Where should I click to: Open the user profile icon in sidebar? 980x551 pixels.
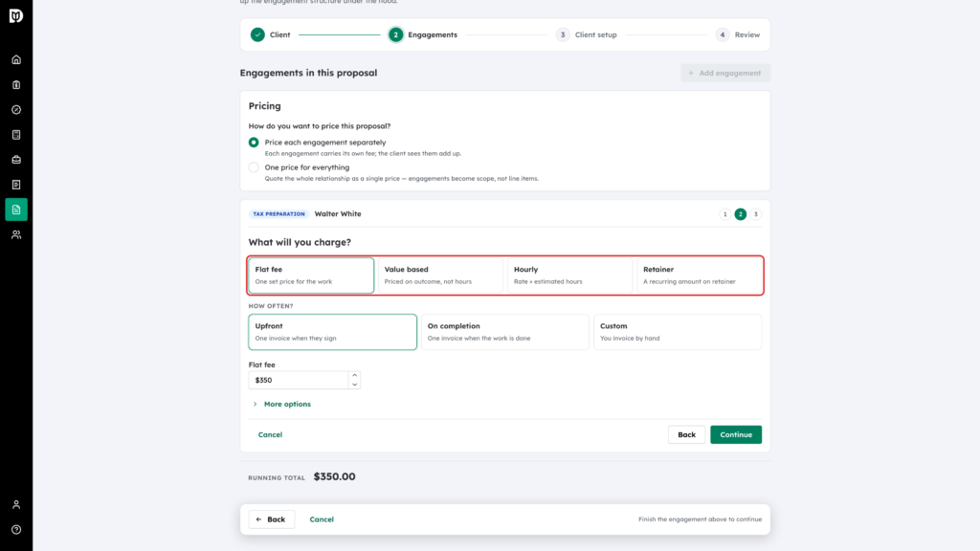(x=16, y=505)
